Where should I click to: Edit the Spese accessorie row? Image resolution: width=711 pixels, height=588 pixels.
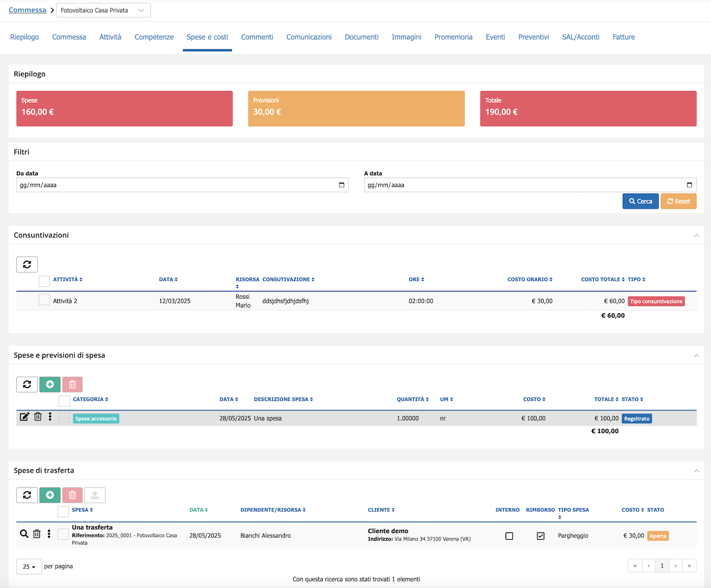[x=24, y=416]
